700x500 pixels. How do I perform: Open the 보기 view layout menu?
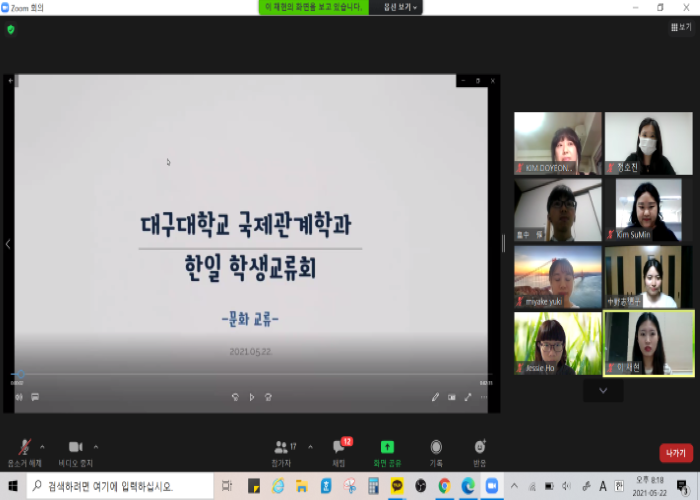pos(680,27)
